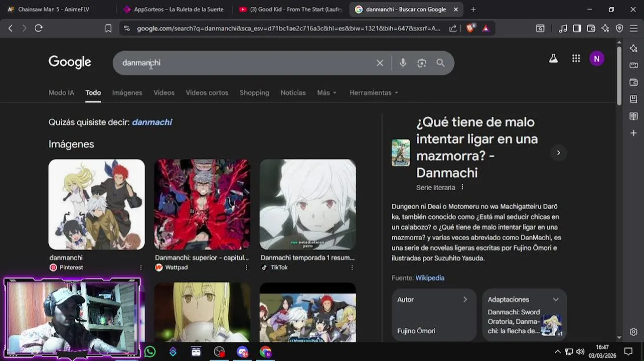The height and width of the screenshot is (361, 644).
Task: Bookmark this page using the bookmark icon
Action: [108, 29]
